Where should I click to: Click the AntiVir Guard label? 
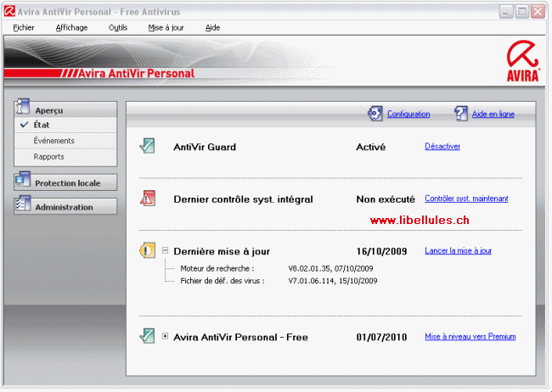[205, 147]
